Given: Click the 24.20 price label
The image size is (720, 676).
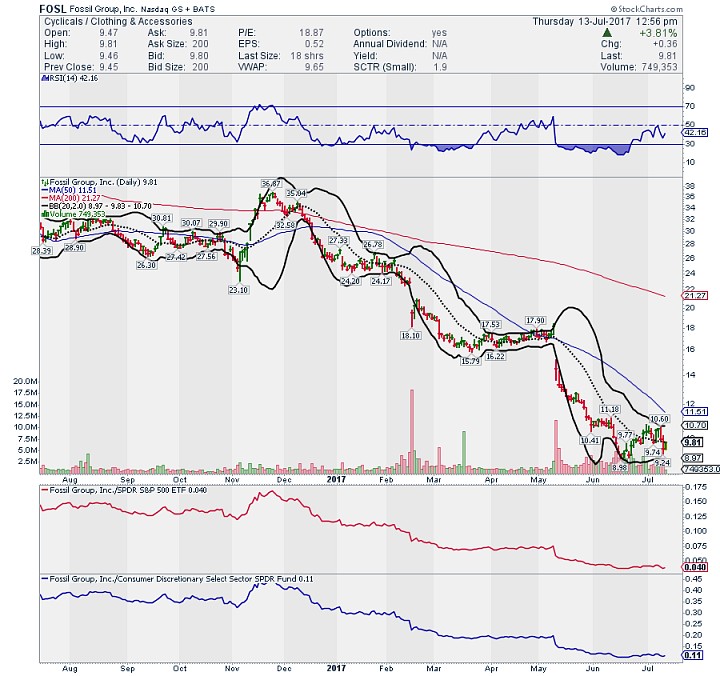Looking at the screenshot, I should coord(350,281).
